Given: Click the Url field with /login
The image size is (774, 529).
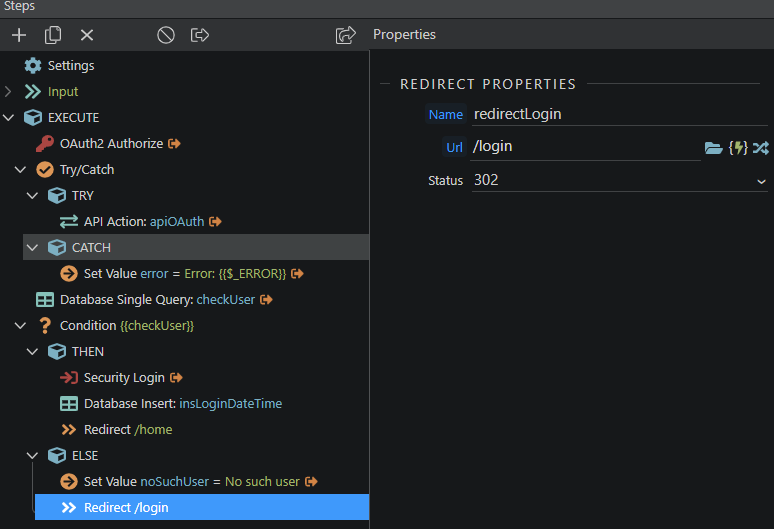Looking at the screenshot, I should coord(586,147).
